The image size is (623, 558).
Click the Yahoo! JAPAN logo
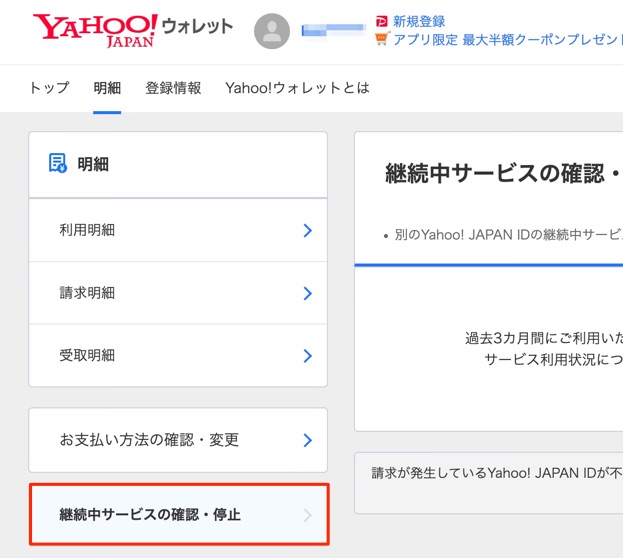click(x=95, y=31)
